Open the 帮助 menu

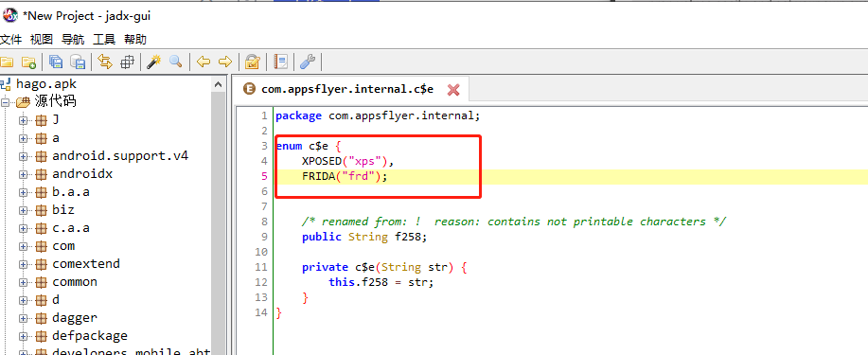(x=135, y=40)
